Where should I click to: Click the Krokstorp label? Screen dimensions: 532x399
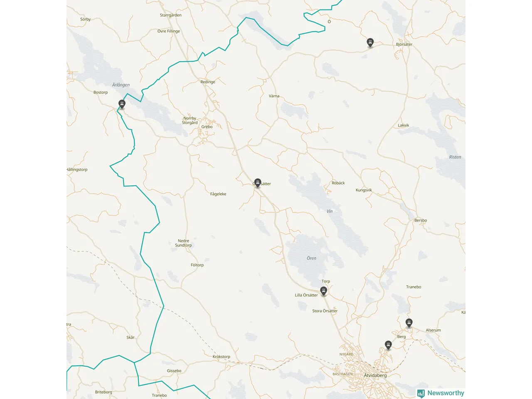pos(221,357)
